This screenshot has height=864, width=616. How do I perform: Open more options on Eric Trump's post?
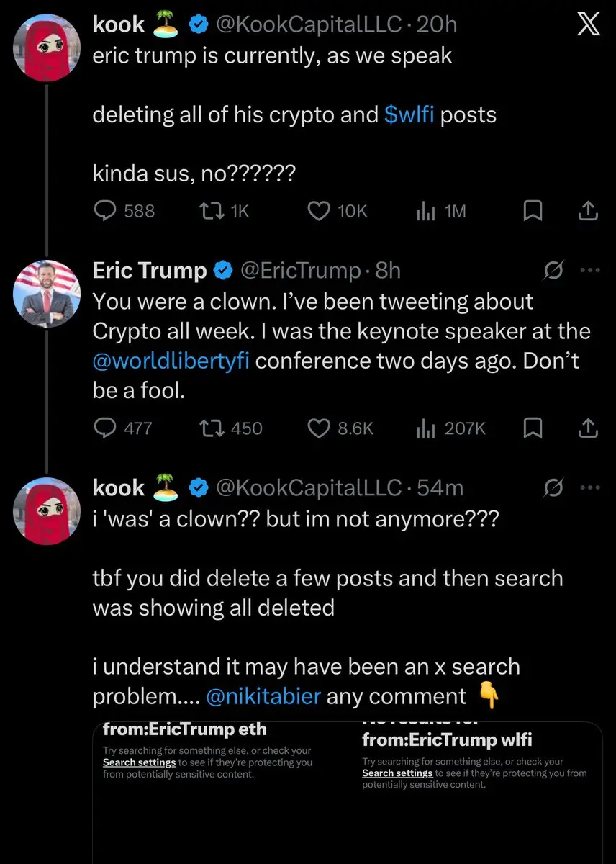coord(590,271)
